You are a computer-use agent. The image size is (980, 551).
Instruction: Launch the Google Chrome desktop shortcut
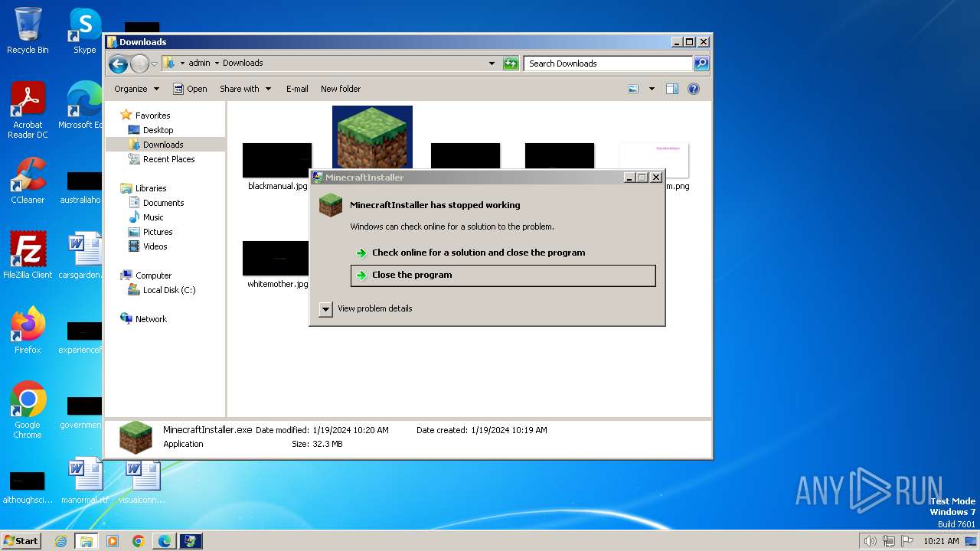pos(28,410)
